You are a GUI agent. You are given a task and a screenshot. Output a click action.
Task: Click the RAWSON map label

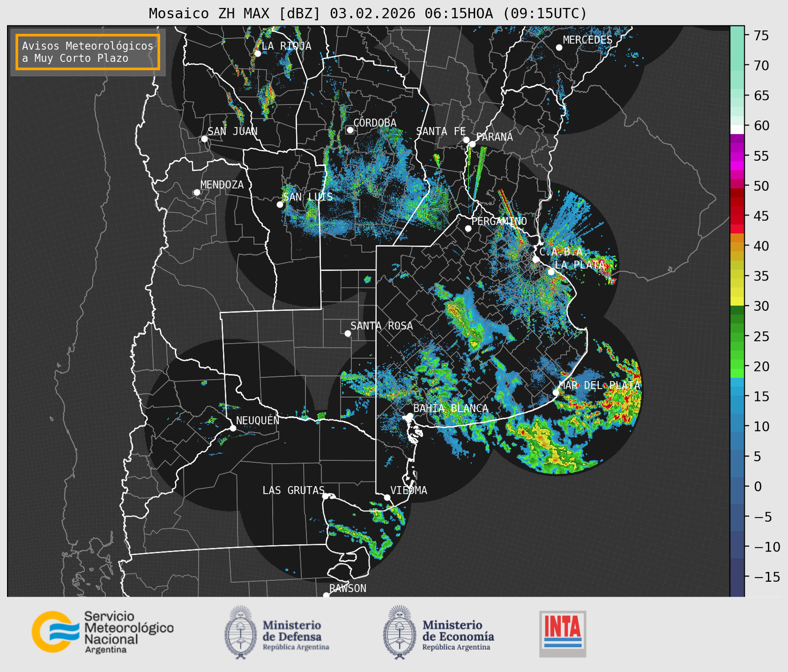click(x=348, y=588)
